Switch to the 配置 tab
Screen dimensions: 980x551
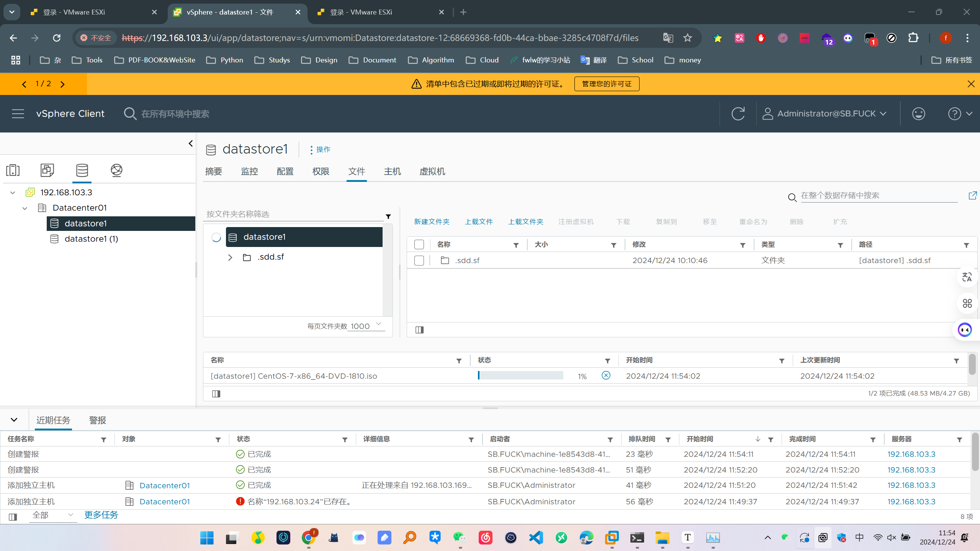click(x=285, y=172)
